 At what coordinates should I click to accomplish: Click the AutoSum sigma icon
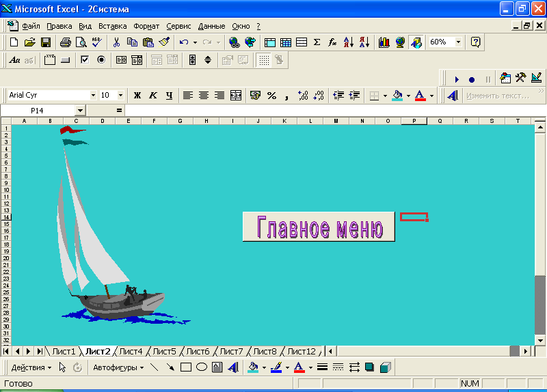pos(317,42)
